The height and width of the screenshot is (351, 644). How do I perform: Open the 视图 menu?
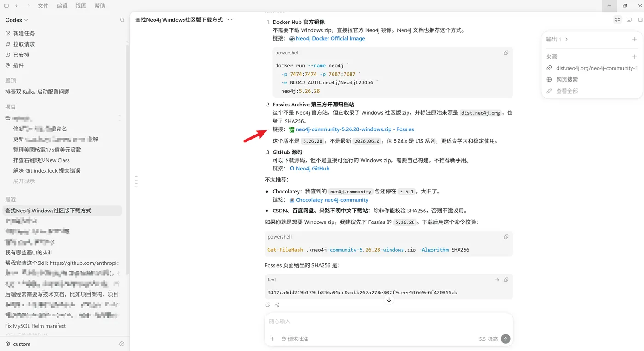81,6
